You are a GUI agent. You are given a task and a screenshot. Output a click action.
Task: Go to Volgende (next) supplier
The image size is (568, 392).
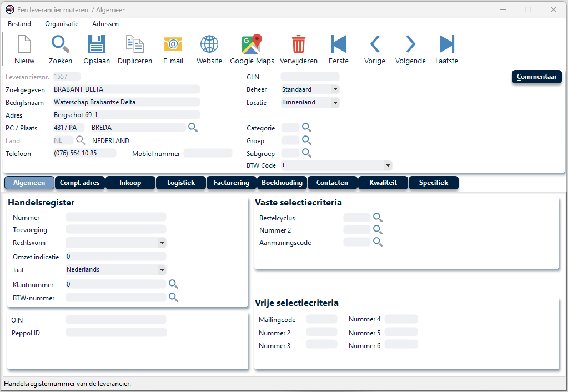[410, 49]
